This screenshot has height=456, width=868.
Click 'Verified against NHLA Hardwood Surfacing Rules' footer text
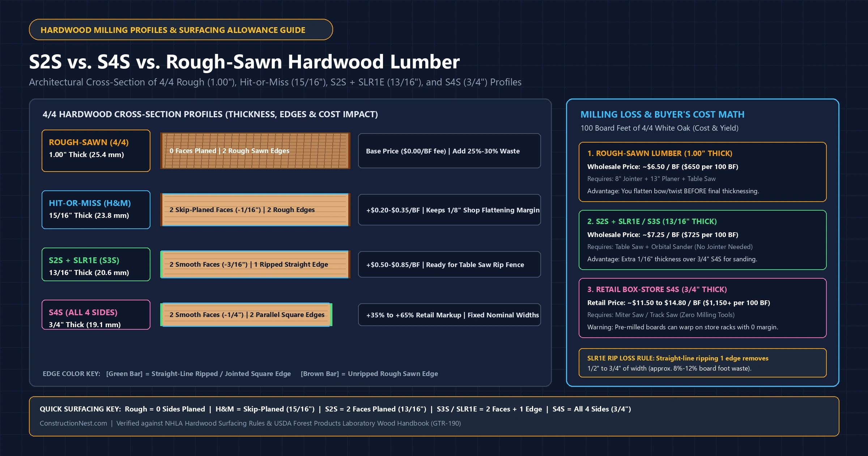point(288,423)
